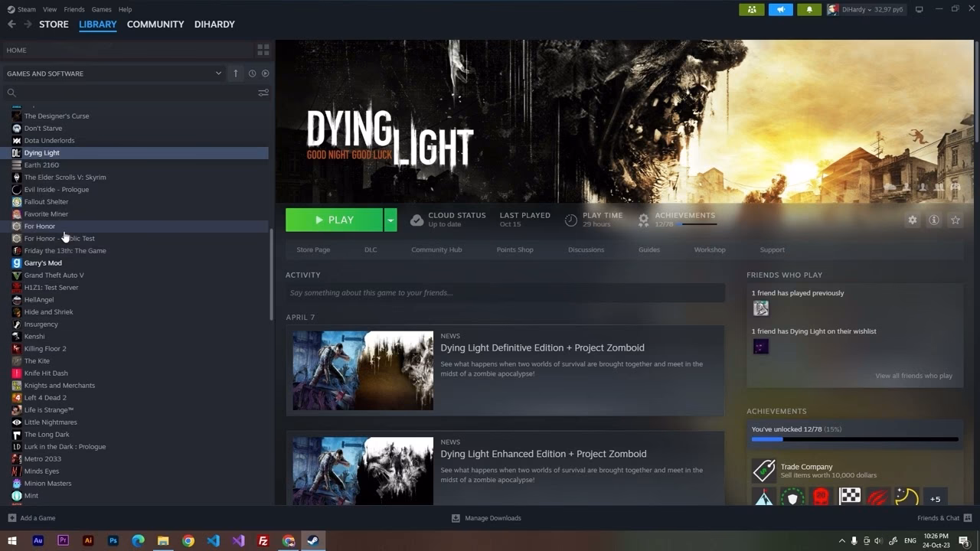980x551 pixels.
Task: Open the Library tab
Action: (x=98, y=24)
